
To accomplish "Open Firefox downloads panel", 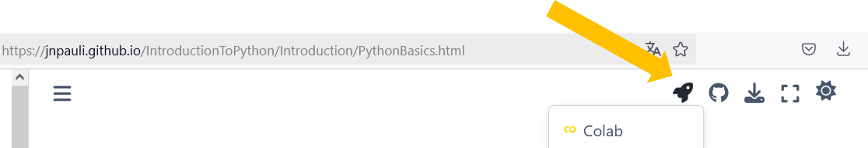I will (843, 49).
